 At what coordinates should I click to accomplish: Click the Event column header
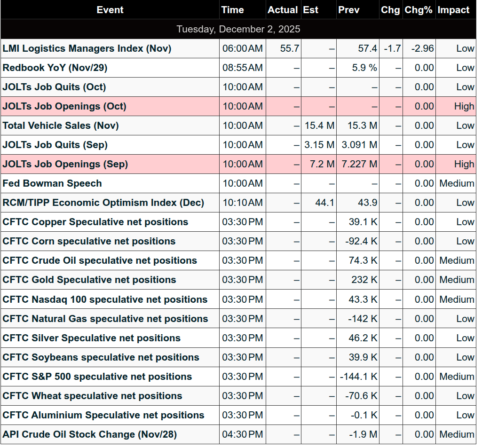[x=110, y=10]
